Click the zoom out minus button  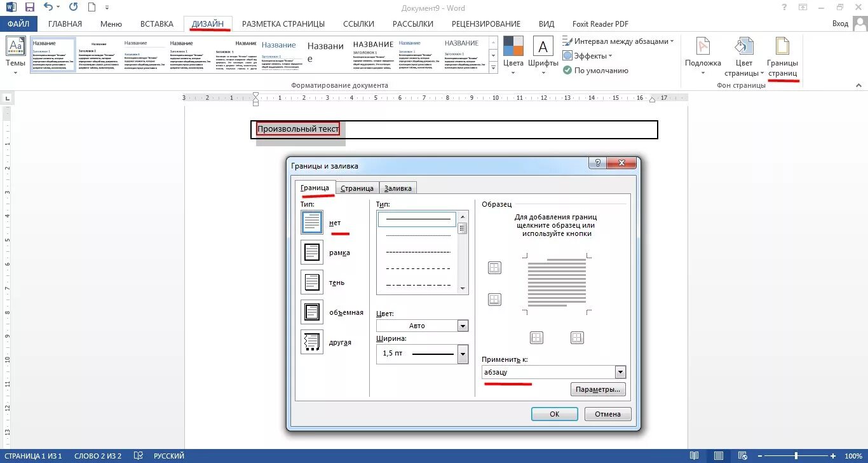[x=760, y=456]
